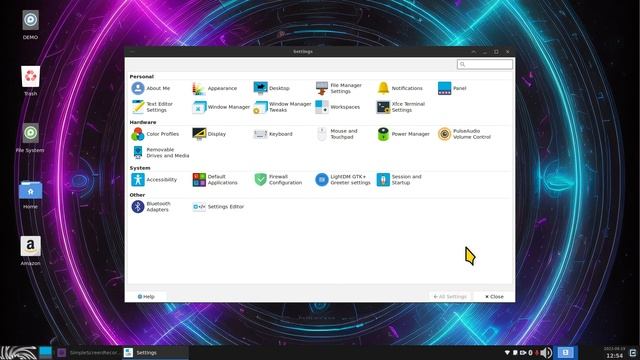Open Mouse and Touchpad settings
The height and width of the screenshot is (360, 640).
[336, 134]
